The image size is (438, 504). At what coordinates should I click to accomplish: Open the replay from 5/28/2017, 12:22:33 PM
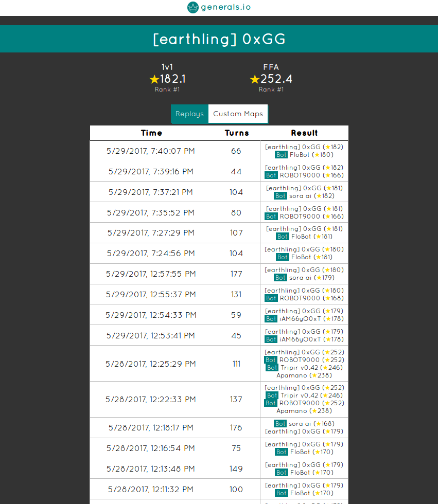coord(151,399)
